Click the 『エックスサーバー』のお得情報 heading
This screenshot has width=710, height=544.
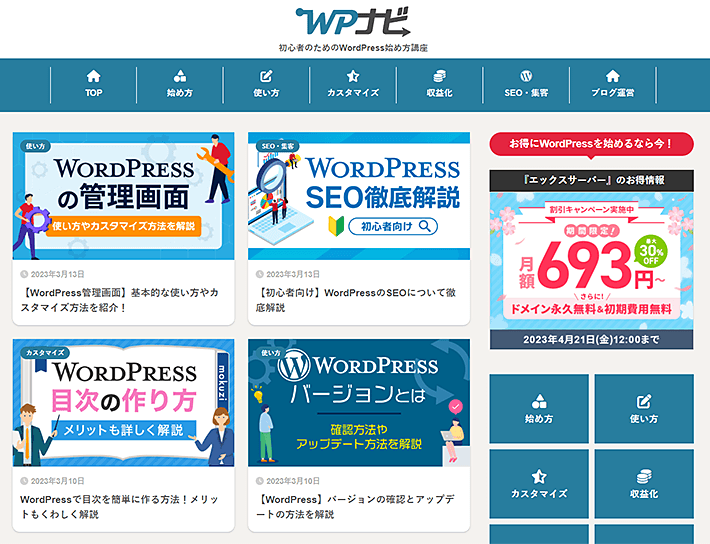point(591,180)
